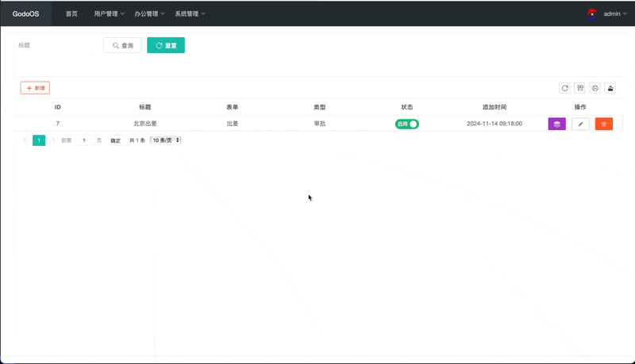
Task: Click the 查询 search button
Action: pos(122,45)
